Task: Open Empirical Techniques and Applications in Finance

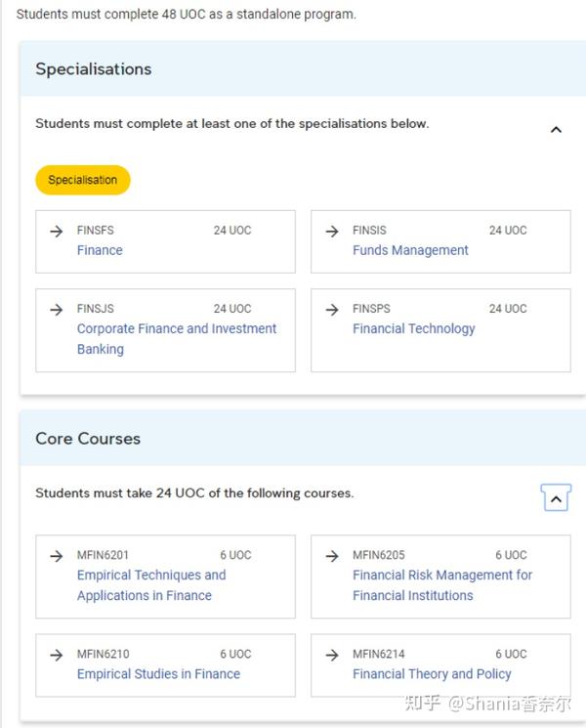Action: pyautogui.click(x=151, y=585)
